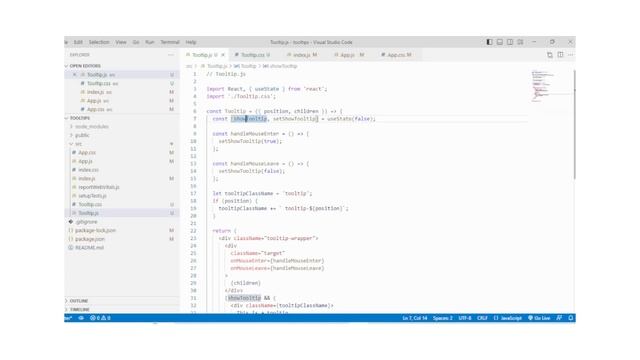The height and width of the screenshot is (360, 640).
Task: Open editor More Actions ellipsis
Action: (571, 55)
